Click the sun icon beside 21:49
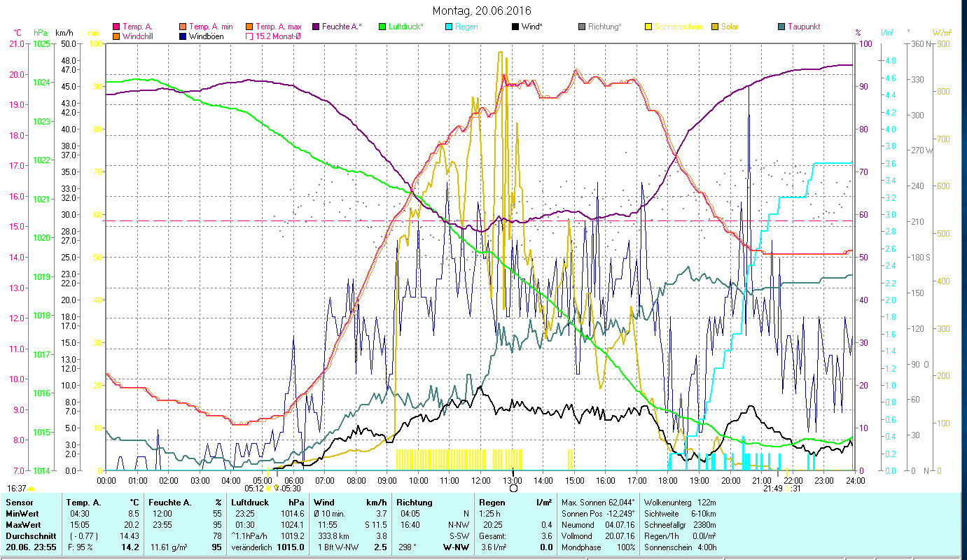967x560 pixels. click(x=788, y=489)
